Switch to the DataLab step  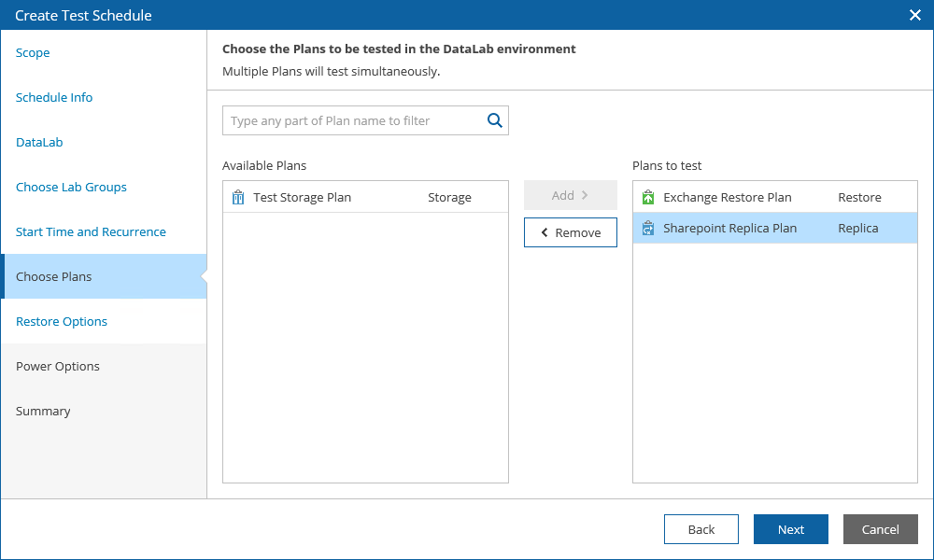[x=39, y=143]
